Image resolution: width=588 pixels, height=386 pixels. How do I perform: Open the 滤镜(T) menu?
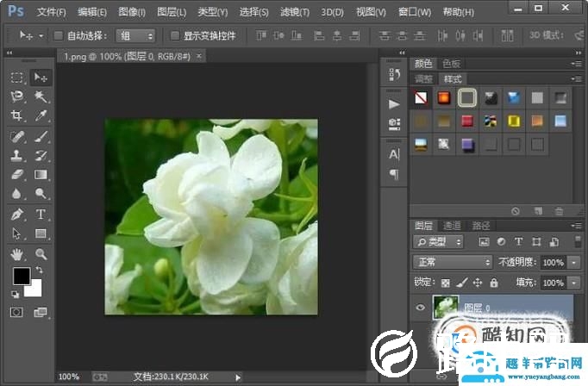295,12
